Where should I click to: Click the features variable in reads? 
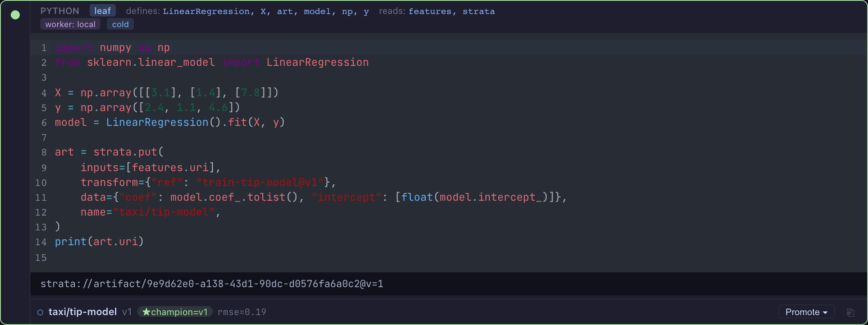[x=429, y=12]
